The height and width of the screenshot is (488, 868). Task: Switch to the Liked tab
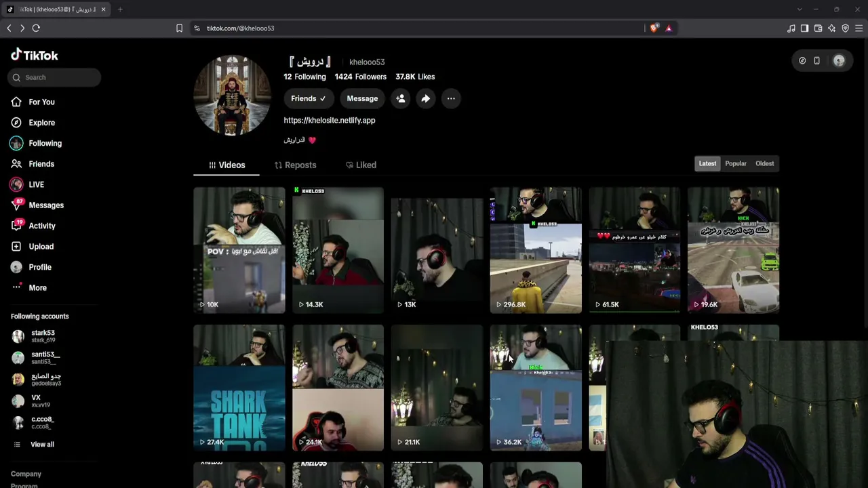[x=361, y=165]
